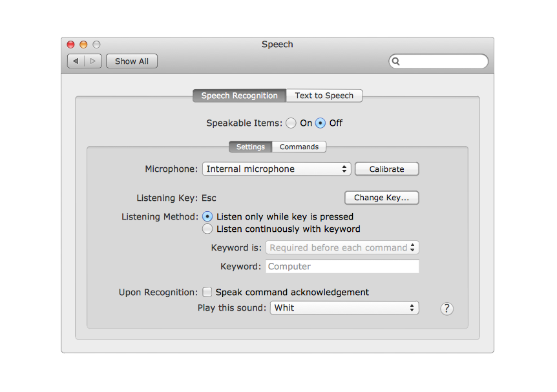This screenshot has height=392, width=557.
Task: Switch to Text to Speech tab
Action: [x=324, y=96]
